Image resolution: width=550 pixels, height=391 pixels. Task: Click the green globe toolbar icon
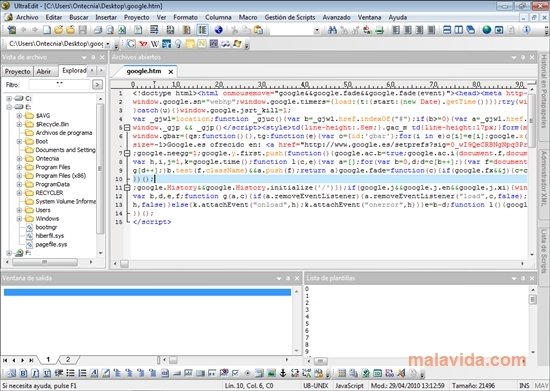[x=487, y=30]
